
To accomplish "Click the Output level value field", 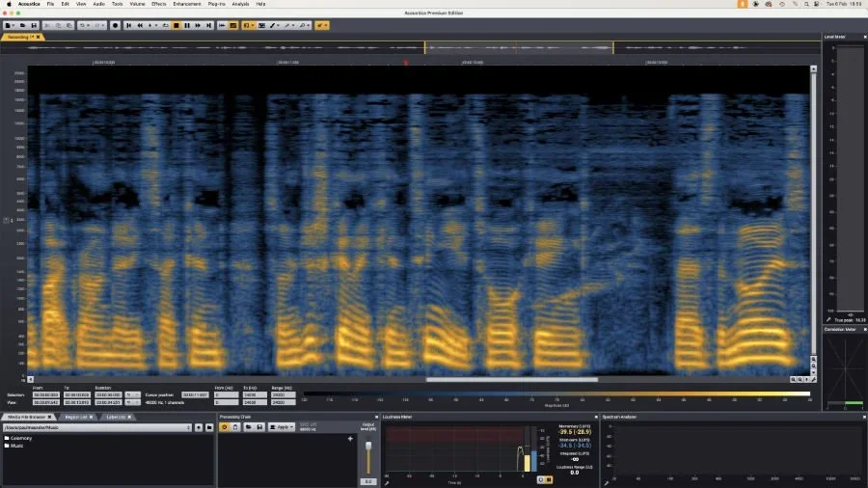I will 368,481.
